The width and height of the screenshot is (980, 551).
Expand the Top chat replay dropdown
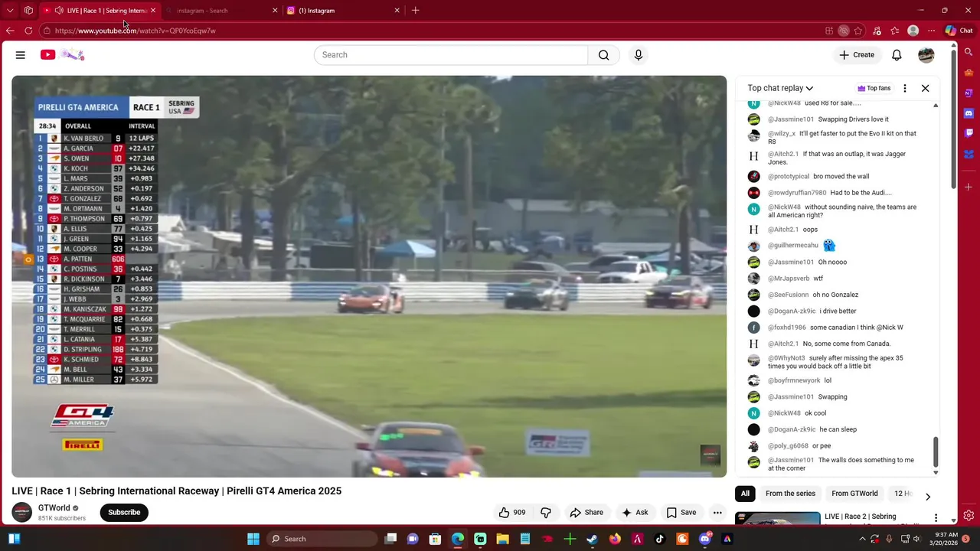tap(780, 88)
